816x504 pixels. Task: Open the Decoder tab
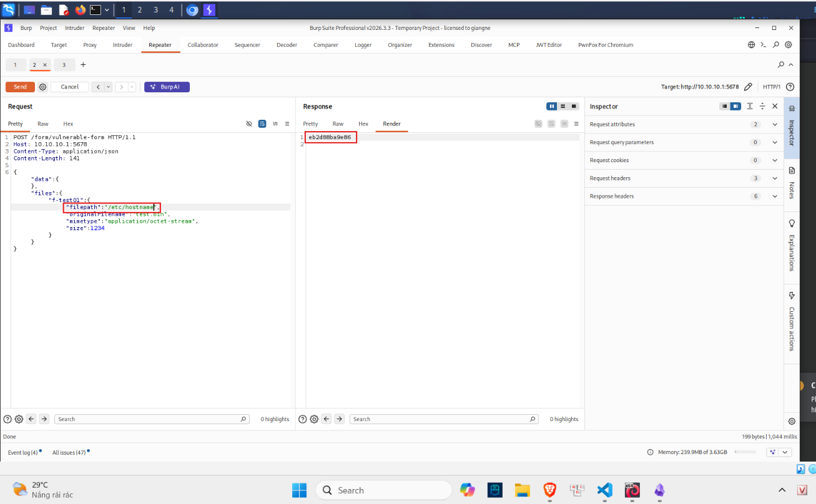click(287, 45)
